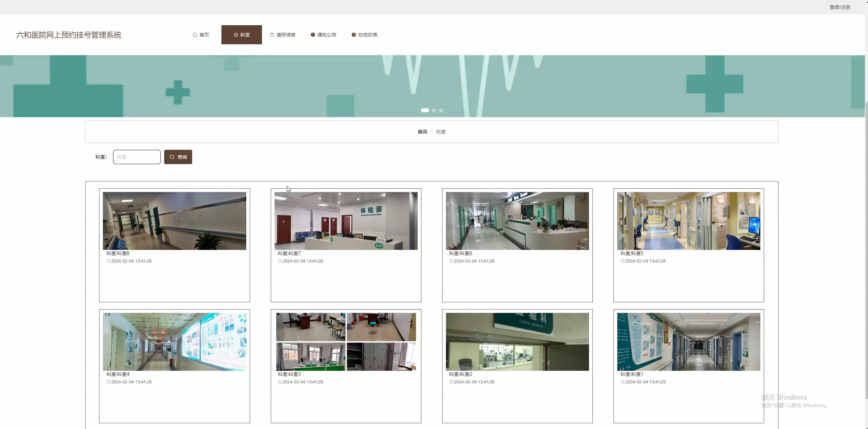This screenshot has width=868, height=429.
Task: Open the 科室4 hallway photo
Action: pos(174,342)
